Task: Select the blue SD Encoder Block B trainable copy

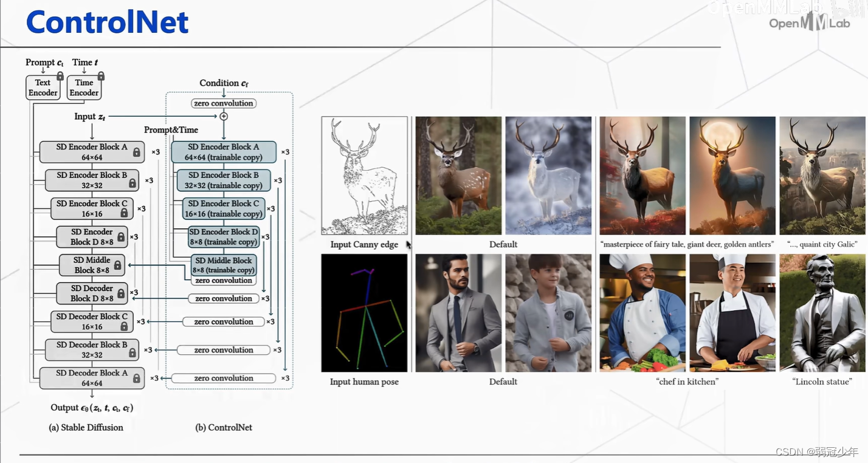Action: pyautogui.click(x=224, y=180)
